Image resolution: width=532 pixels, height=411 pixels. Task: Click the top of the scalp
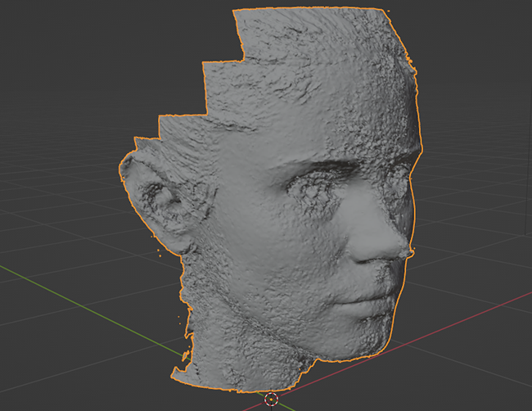pos(311,25)
